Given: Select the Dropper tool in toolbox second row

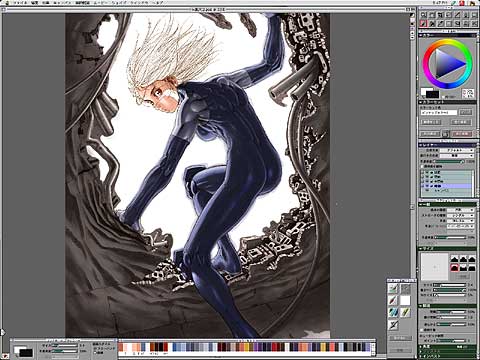Looking at the screenshot, I should [x=441, y=23].
